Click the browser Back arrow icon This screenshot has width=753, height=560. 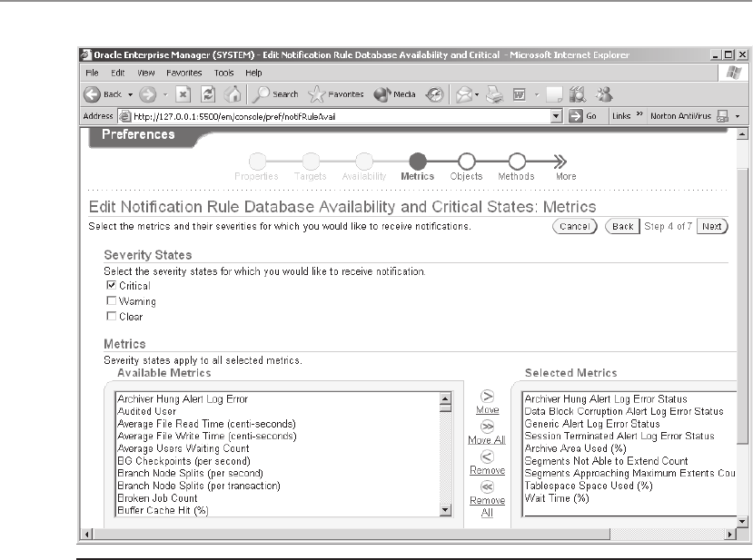click(92, 94)
